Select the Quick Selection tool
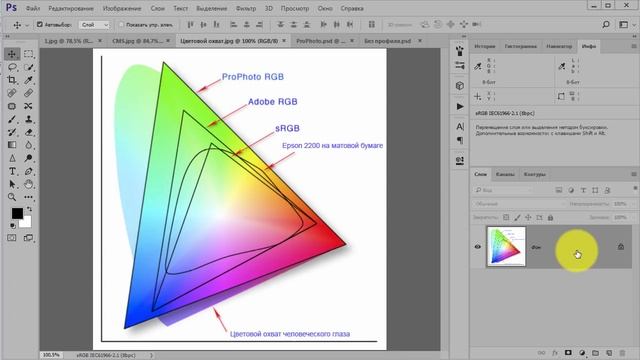The width and height of the screenshot is (640, 360). coord(28,67)
